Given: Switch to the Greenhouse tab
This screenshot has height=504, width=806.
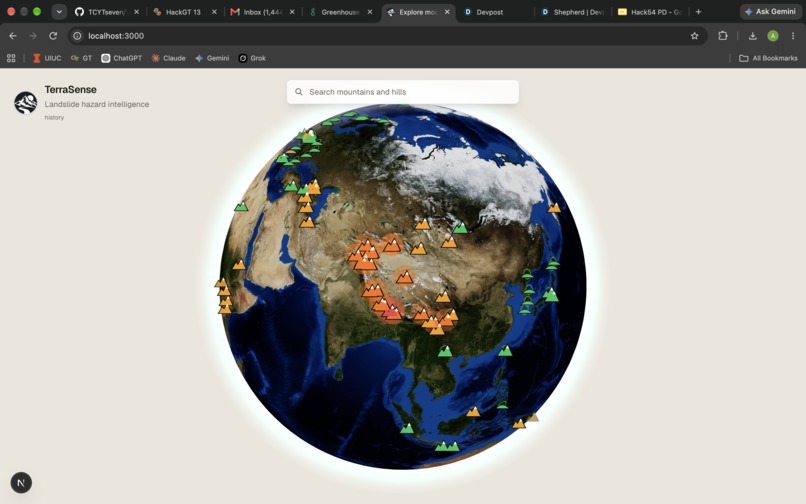Looking at the screenshot, I should (339, 12).
